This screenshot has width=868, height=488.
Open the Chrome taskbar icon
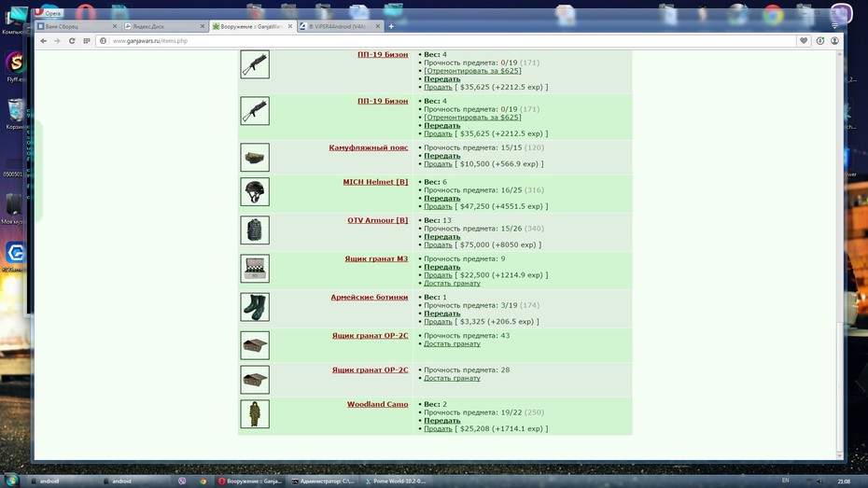[x=203, y=481]
